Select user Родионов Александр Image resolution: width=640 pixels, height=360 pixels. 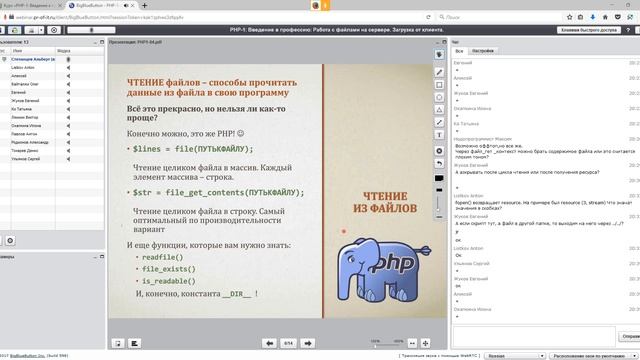click(x=29, y=142)
